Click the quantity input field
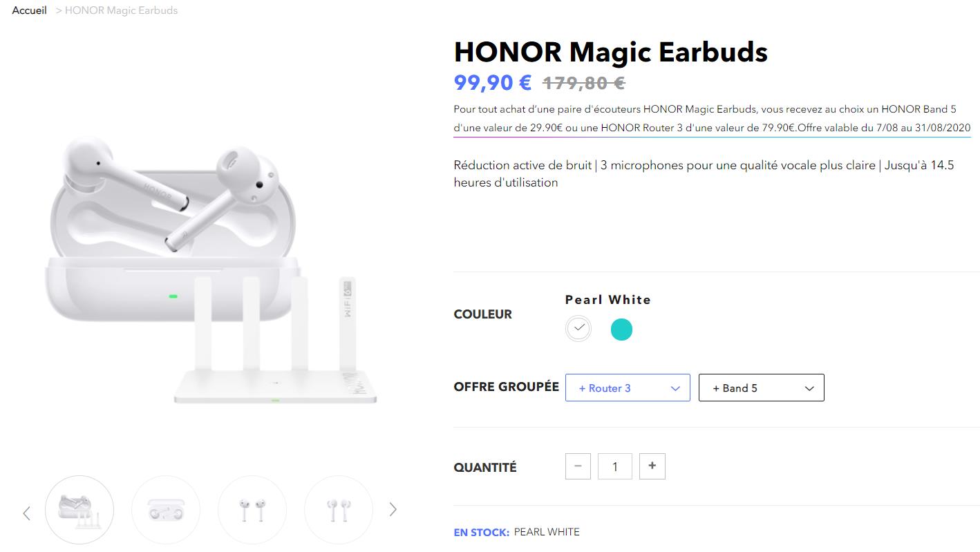The height and width of the screenshot is (552, 980). point(615,466)
